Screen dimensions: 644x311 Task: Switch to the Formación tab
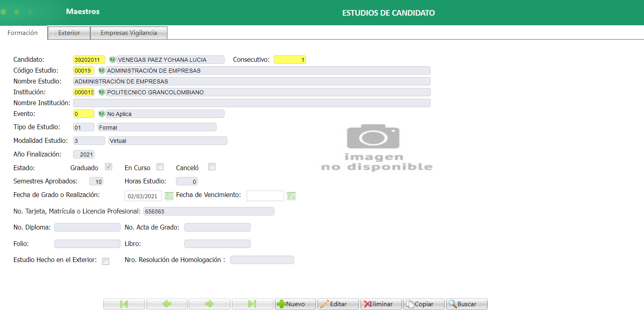[23, 33]
